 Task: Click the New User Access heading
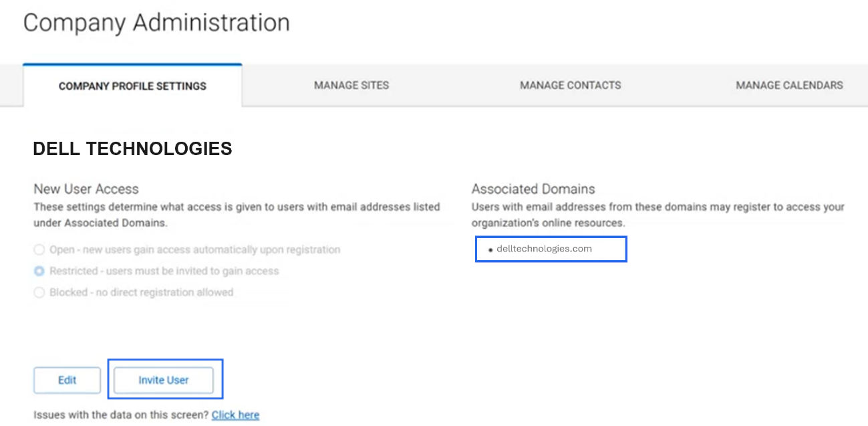pos(86,189)
